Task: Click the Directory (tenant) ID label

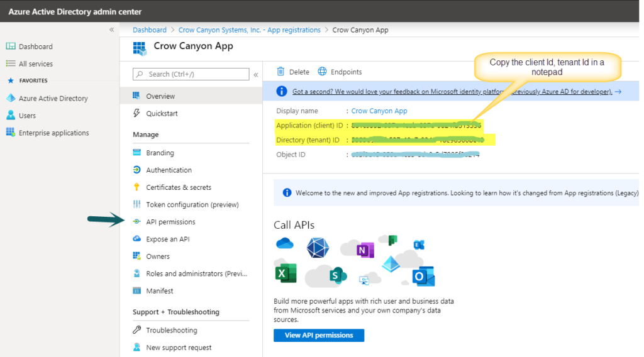Action: [308, 140]
